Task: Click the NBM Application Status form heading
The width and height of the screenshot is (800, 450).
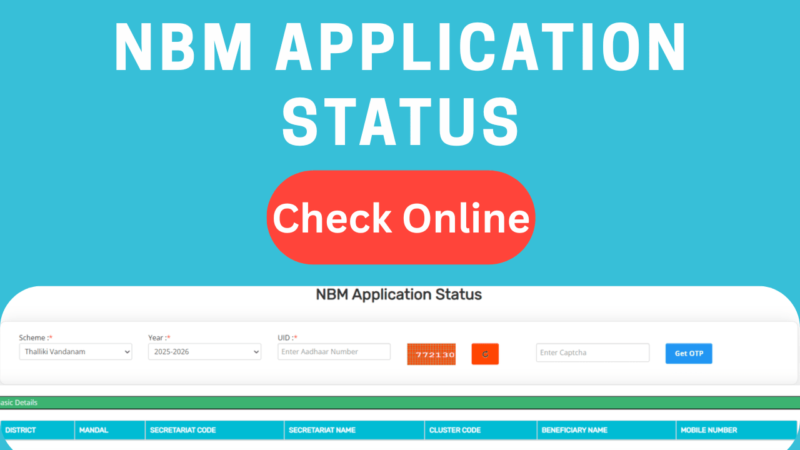Action: tap(398, 294)
